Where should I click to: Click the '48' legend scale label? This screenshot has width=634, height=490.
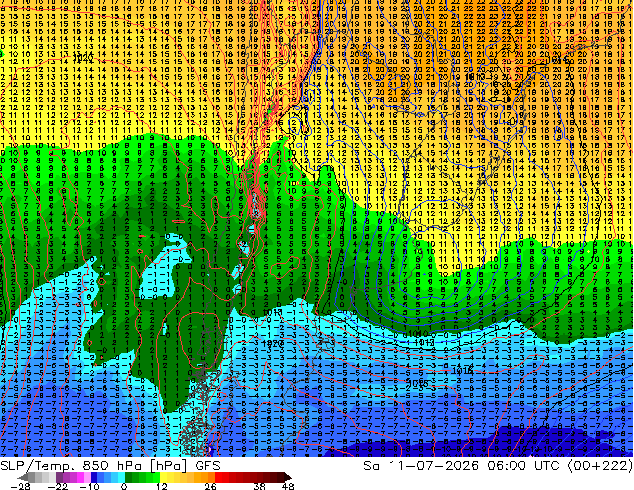point(288,486)
